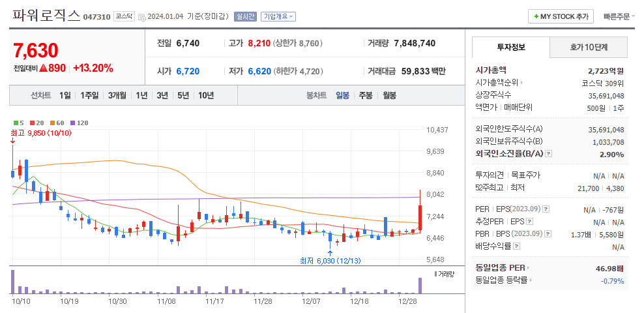Select the 3개월 line chart period

point(117,95)
